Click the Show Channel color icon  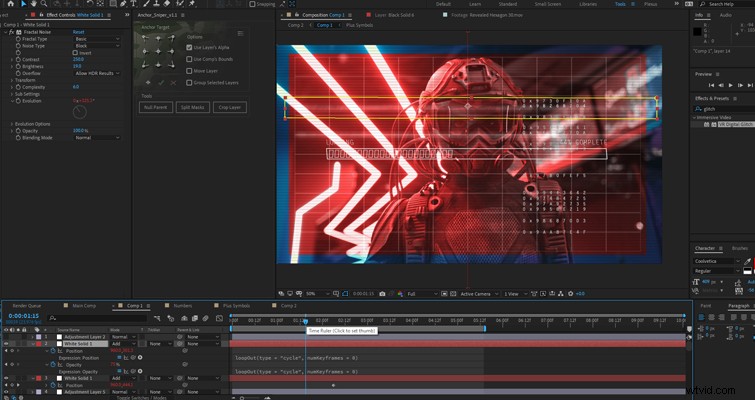click(x=400, y=294)
